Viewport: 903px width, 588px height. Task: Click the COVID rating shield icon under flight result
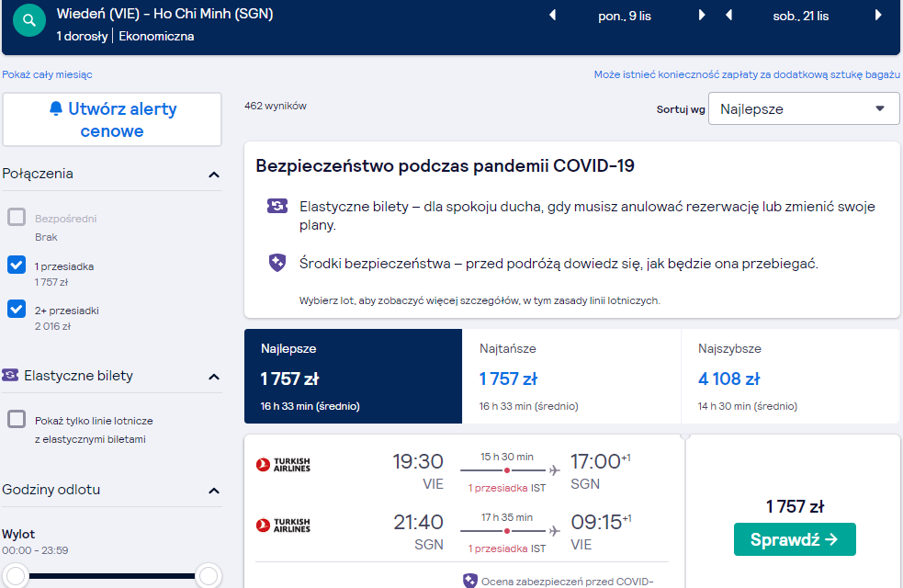(x=470, y=581)
